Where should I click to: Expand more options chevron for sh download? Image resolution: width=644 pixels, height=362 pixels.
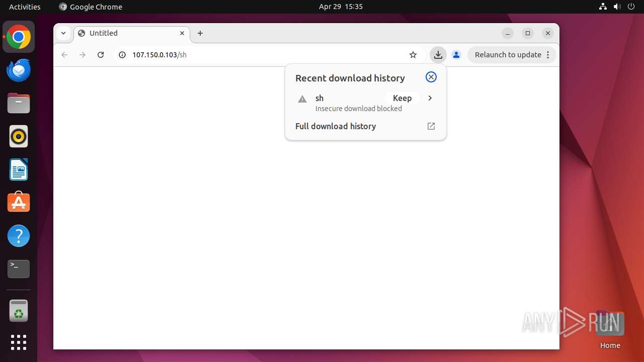430,98
